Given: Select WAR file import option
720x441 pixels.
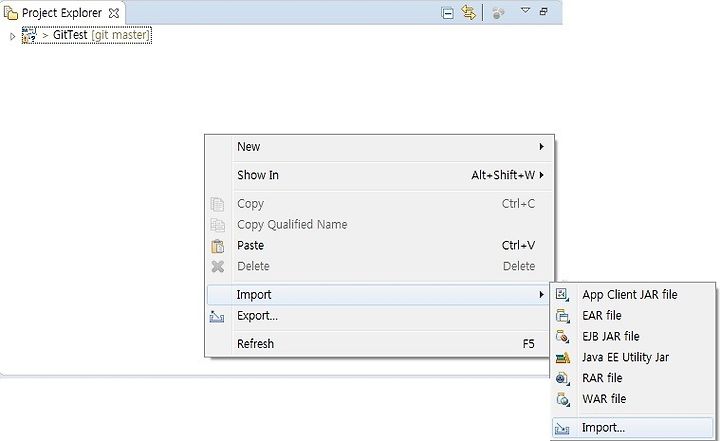Looking at the screenshot, I should tap(633, 399).
